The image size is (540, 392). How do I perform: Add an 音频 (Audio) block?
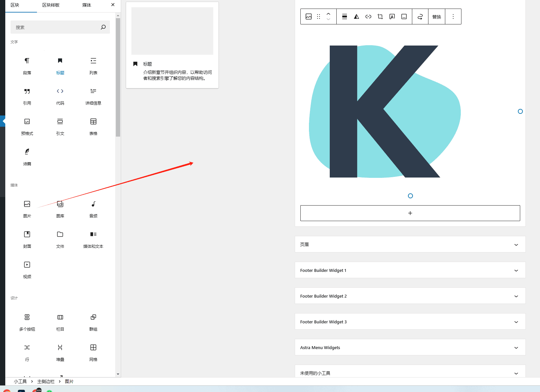pyautogui.click(x=93, y=209)
